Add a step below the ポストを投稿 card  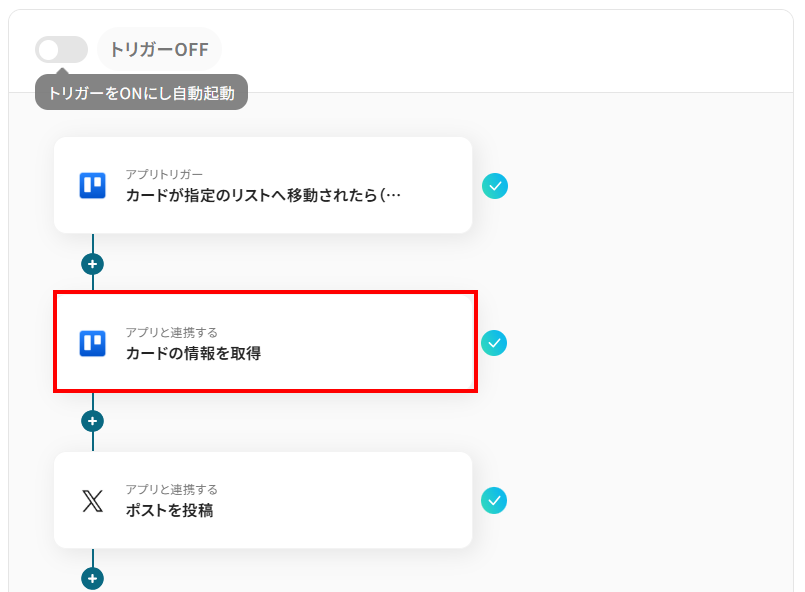(x=92, y=578)
